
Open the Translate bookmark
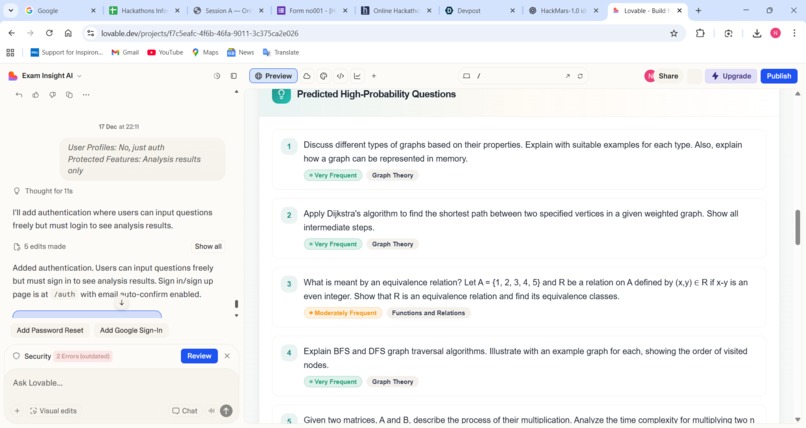click(281, 52)
